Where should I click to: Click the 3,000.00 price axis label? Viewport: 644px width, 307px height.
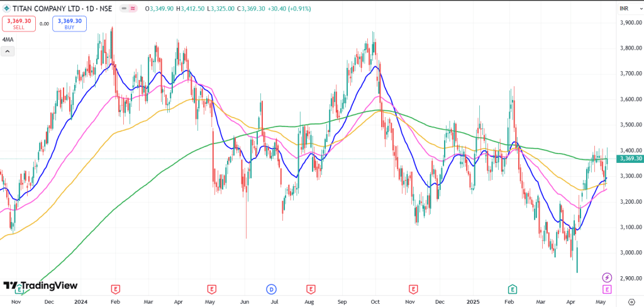630,253
